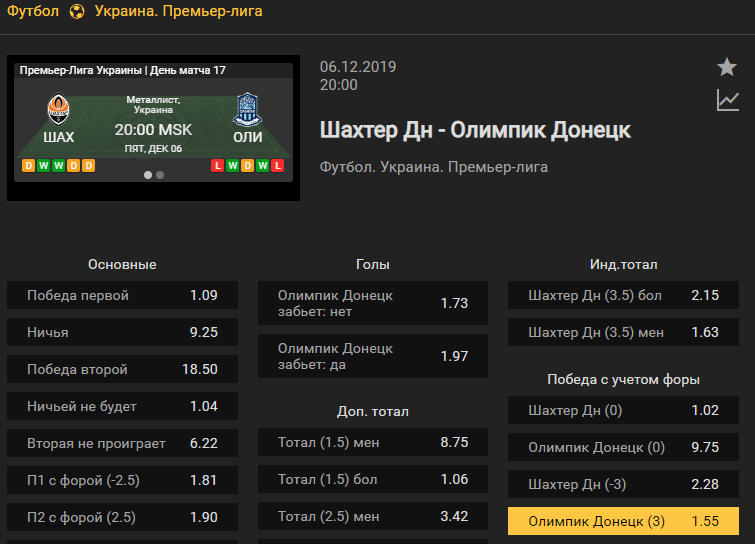Click subtitle Футбол. Украина. Премьер-лига
755x544 pixels.
(434, 167)
